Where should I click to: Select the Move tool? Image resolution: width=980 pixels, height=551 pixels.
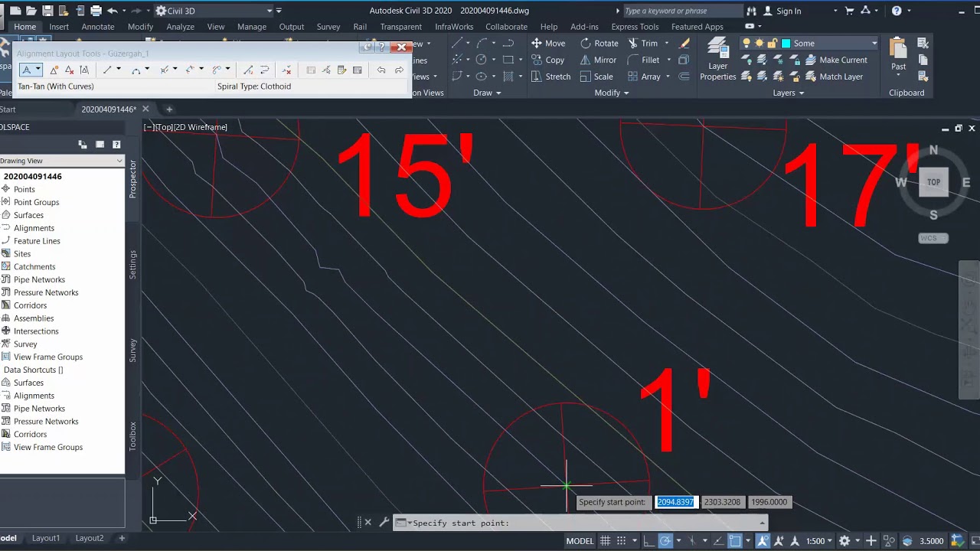548,44
